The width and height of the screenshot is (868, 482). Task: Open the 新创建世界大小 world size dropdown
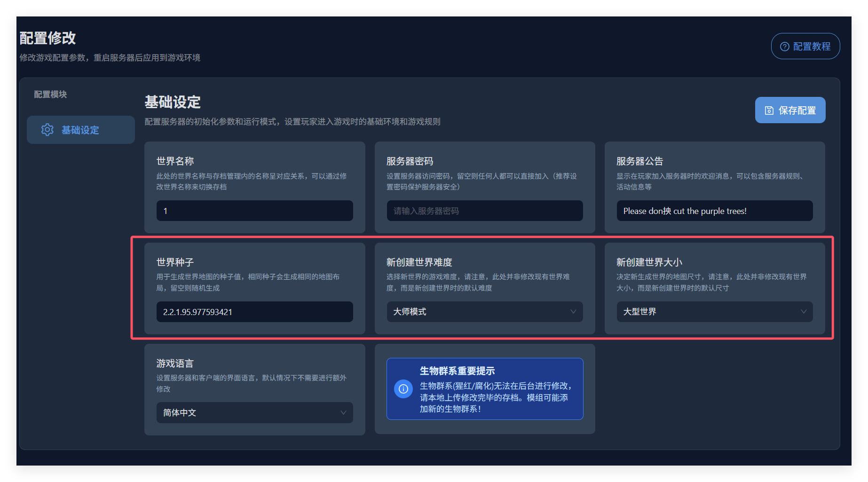tap(714, 312)
